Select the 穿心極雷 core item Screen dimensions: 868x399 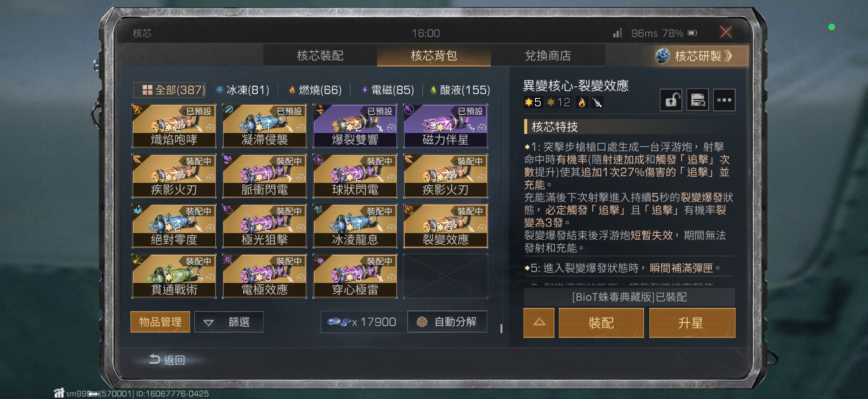(x=355, y=276)
